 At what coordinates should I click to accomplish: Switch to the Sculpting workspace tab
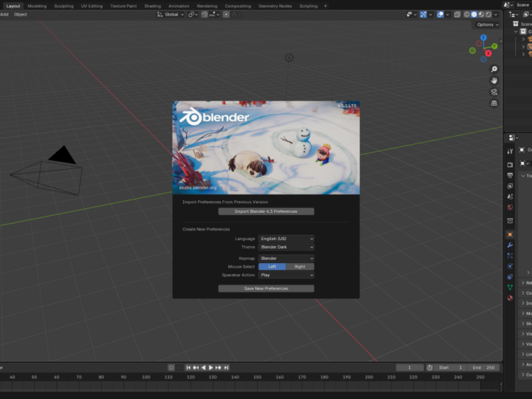pos(64,6)
